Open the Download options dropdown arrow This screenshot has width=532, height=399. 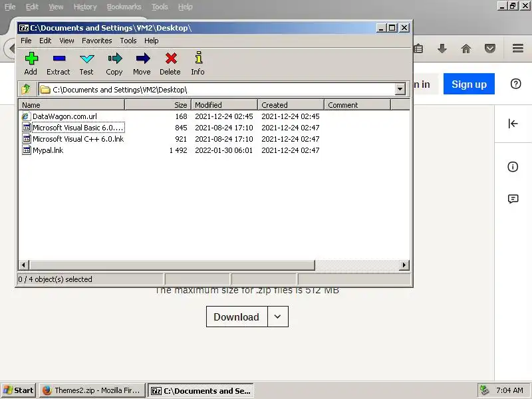pos(278,317)
